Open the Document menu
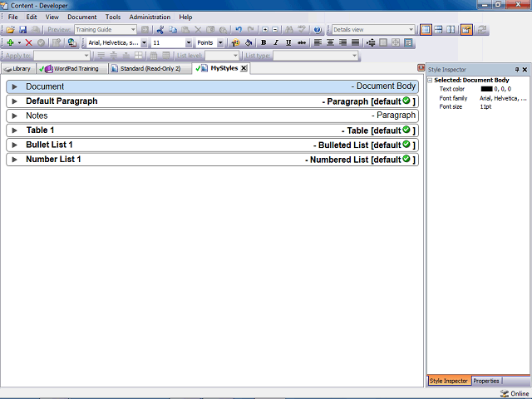 point(81,17)
